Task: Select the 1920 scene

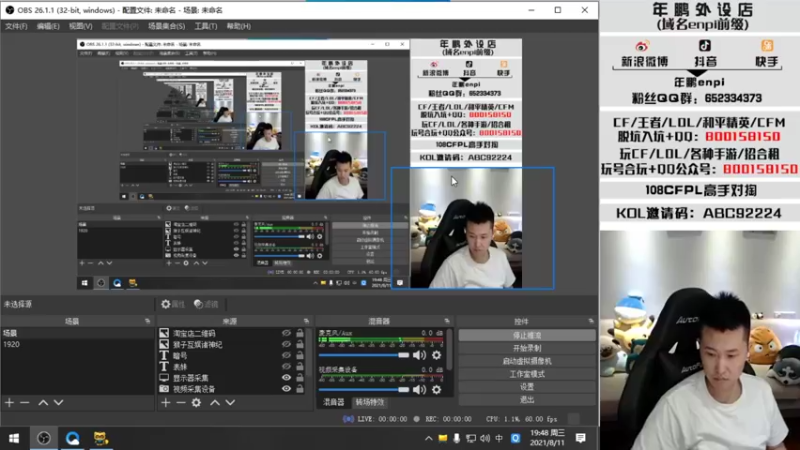Action: coord(77,344)
